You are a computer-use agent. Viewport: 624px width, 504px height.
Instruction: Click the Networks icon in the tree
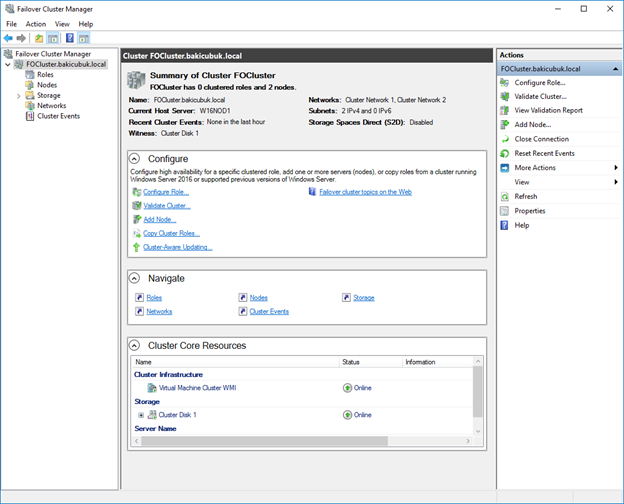pyautogui.click(x=30, y=105)
